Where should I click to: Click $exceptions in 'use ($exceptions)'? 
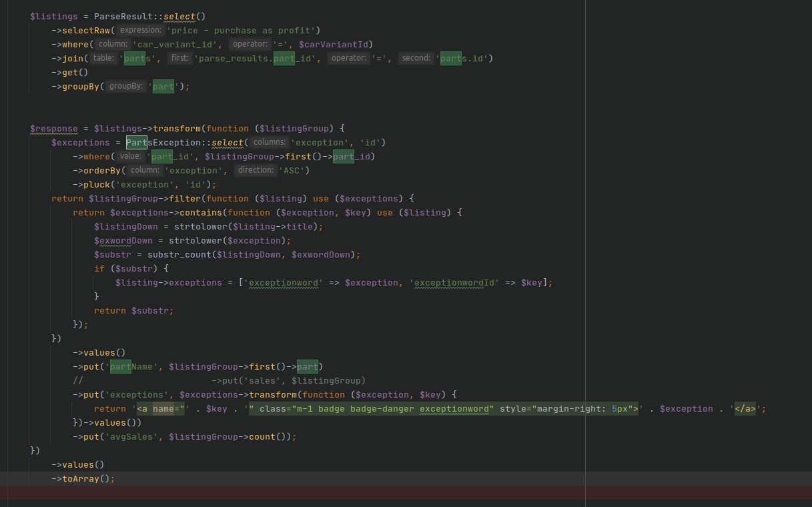tap(369, 198)
